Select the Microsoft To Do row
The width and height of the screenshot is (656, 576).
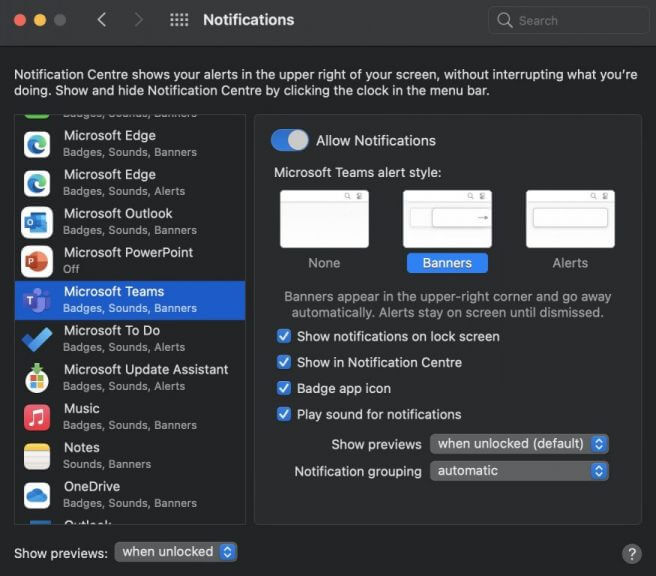click(x=130, y=339)
